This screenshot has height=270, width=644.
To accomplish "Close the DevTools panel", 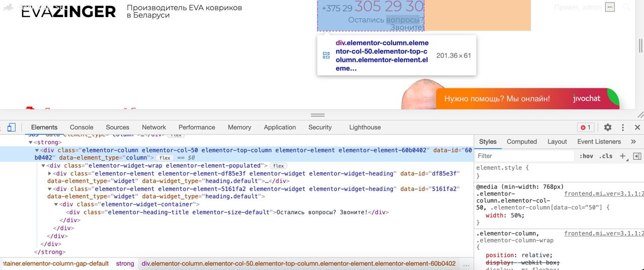I will [x=637, y=127].
